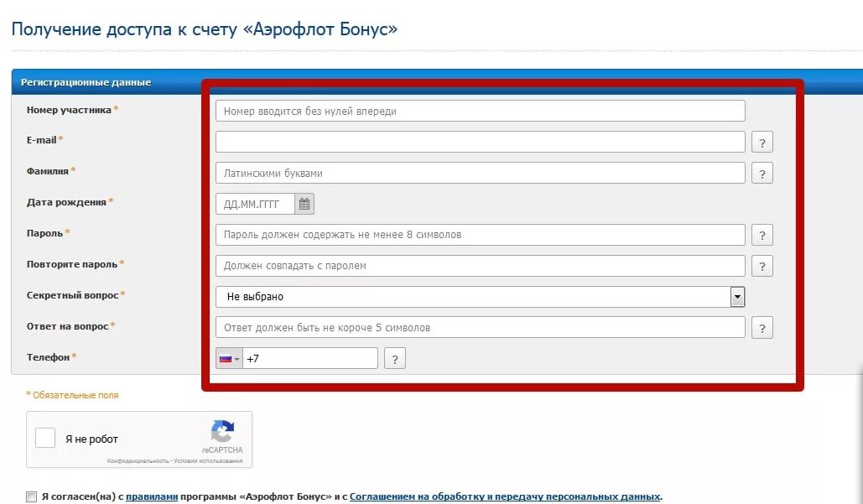This screenshot has width=863, height=504.
Task: Open the reCAPTCHA Условия использования link
Action: pyautogui.click(x=208, y=461)
